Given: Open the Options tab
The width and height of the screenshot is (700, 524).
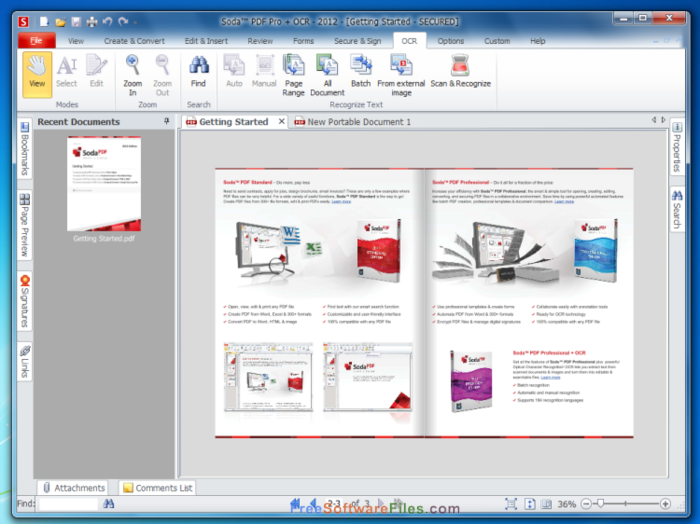Looking at the screenshot, I should tap(451, 41).
